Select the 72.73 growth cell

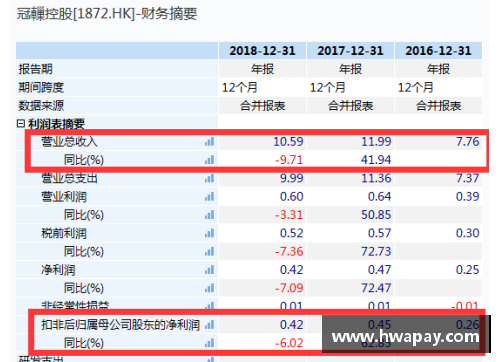click(376, 252)
